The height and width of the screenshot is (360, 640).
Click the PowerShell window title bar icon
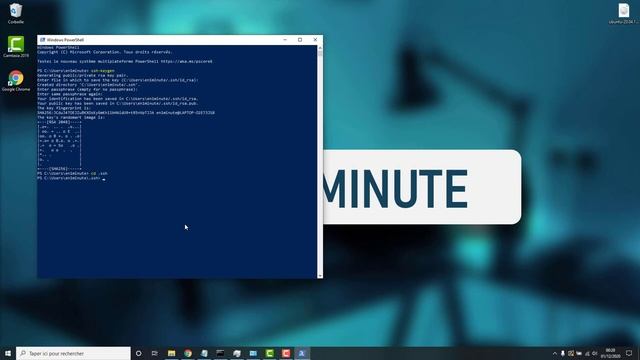tap(42, 40)
